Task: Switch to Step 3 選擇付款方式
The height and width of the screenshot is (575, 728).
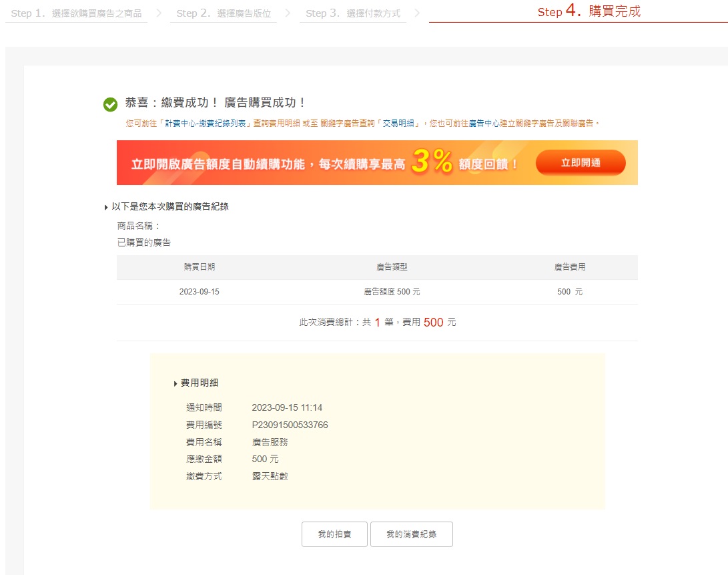Action: (x=352, y=13)
